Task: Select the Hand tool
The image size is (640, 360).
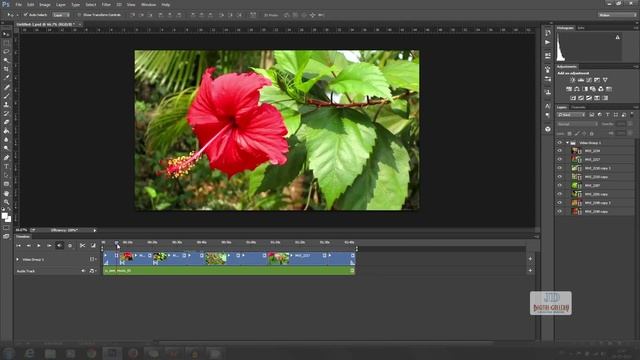Action: click(6, 193)
